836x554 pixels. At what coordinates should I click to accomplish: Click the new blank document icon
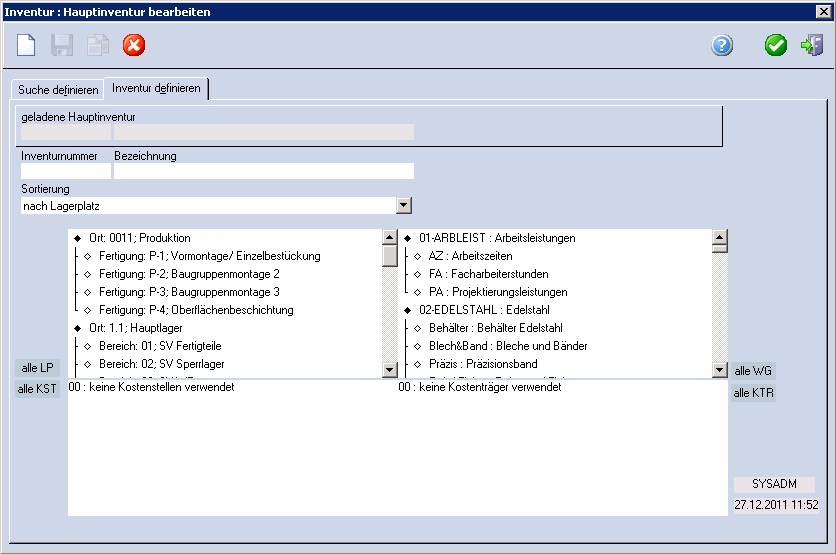tap(26, 45)
